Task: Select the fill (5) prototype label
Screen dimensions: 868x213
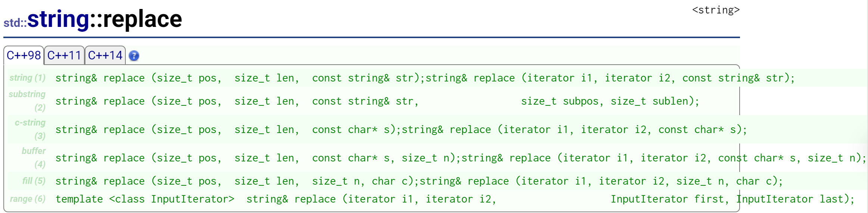Action: 34,181
